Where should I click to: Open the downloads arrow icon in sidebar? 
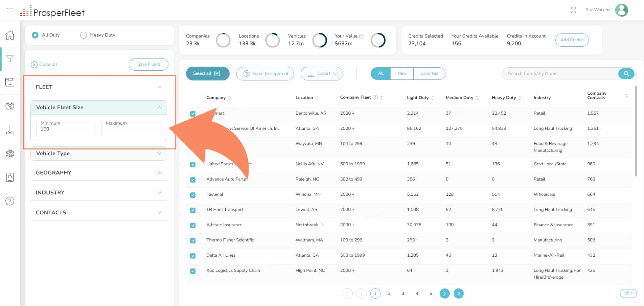click(x=10, y=130)
